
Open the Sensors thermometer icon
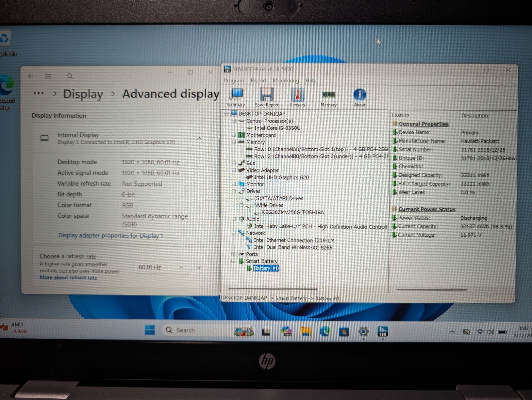[297, 97]
